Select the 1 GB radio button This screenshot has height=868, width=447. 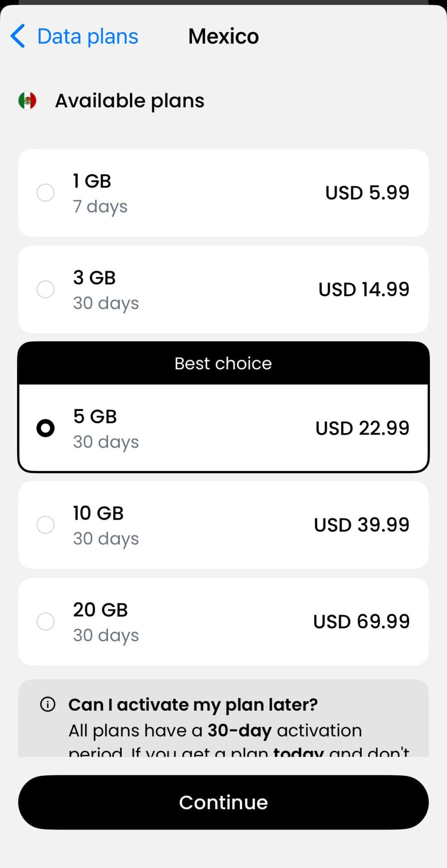[x=46, y=193]
